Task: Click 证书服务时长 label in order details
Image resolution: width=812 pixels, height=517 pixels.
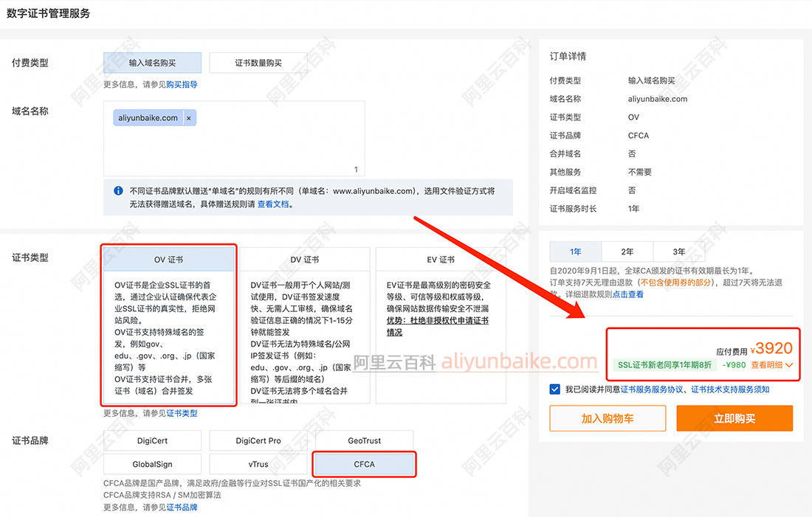Action: click(574, 209)
